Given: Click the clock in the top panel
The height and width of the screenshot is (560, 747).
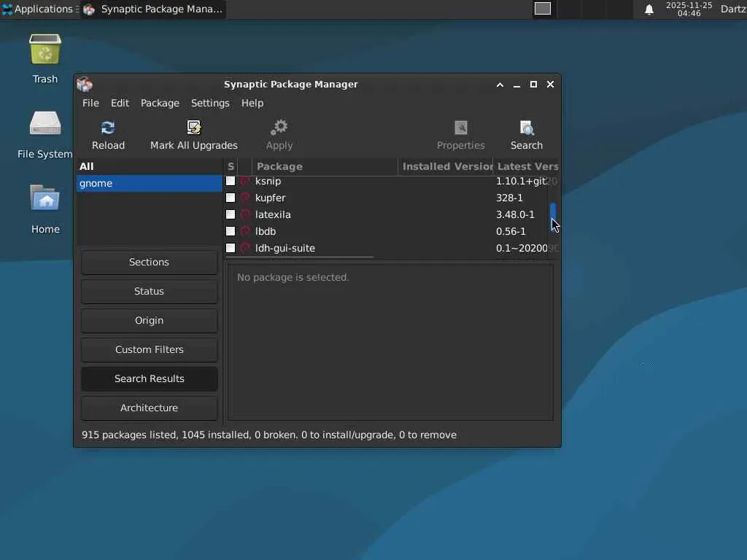Looking at the screenshot, I should point(689,9).
